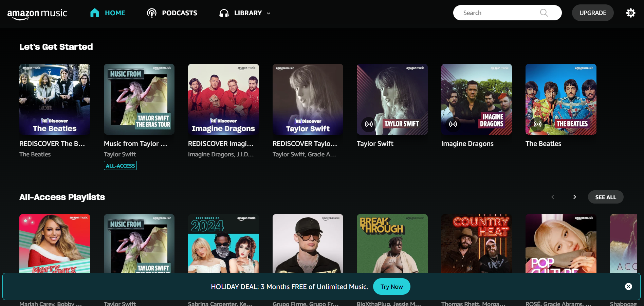Click 'Imagine Dragons' station title
This screenshot has height=306, width=644.
tap(467, 144)
